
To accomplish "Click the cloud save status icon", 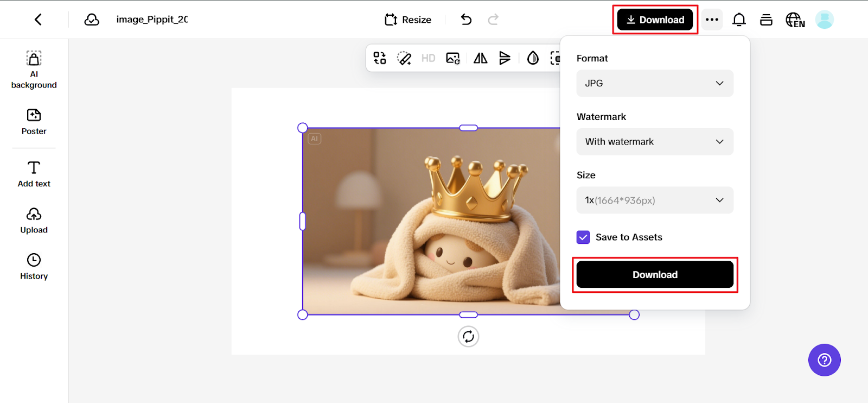I will [92, 20].
